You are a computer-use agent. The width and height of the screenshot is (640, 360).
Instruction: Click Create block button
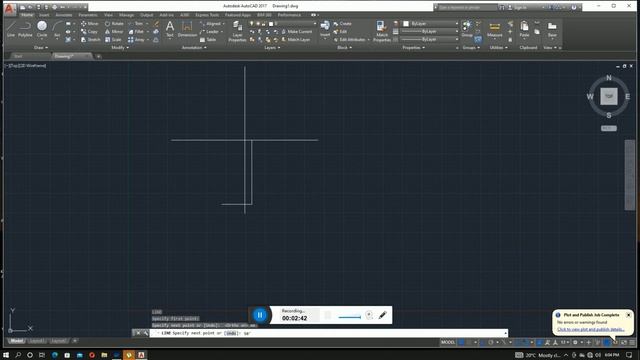[342, 24]
